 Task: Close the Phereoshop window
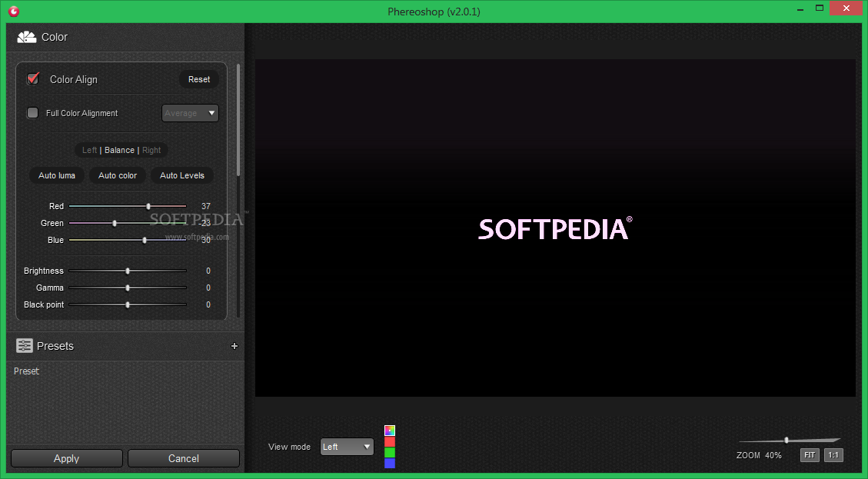846,8
